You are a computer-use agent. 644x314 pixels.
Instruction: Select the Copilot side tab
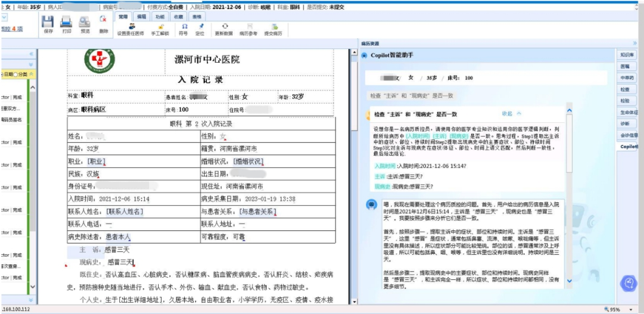(629, 147)
